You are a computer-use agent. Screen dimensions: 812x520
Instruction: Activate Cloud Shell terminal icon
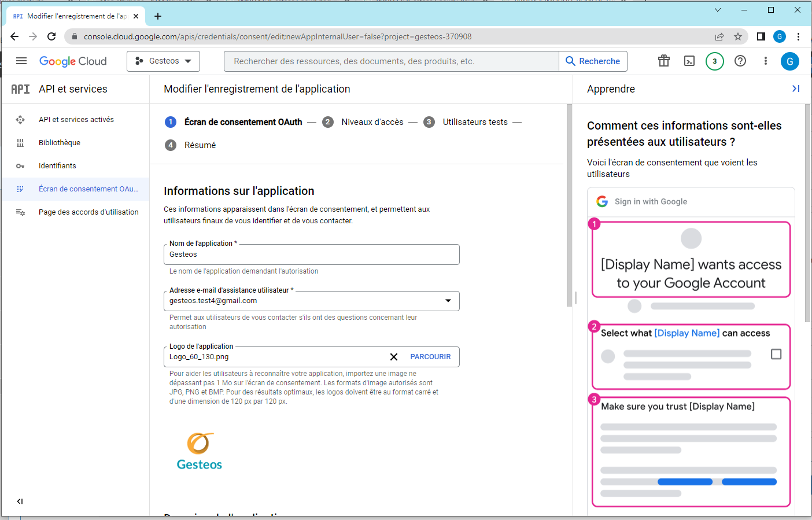[x=689, y=61]
